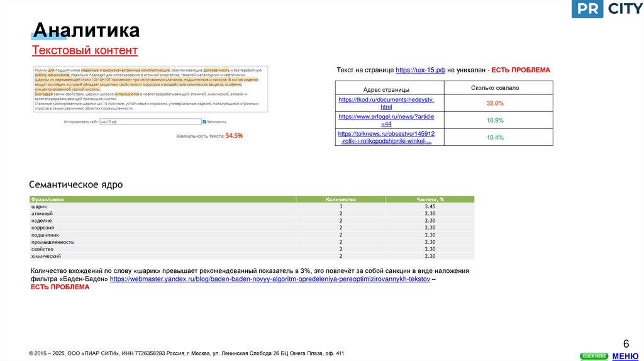Click the red ЕСТЬ ПРОБЛЕМА text below the table
This screenshot has height=361, width=644.
(x=60, y=287)
